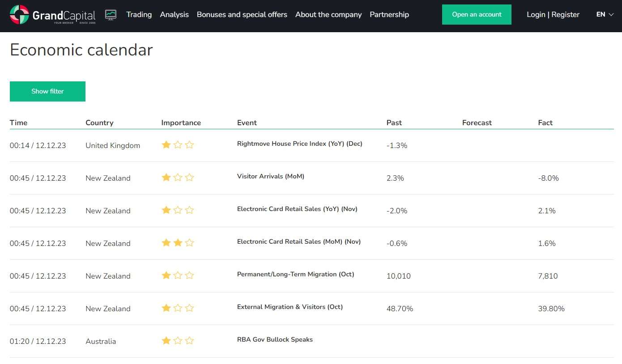Viewport: 622px width, 364px height.
Task: Click importance stars for Rightmove House Price Index
Action: click(x=178, y=144)
